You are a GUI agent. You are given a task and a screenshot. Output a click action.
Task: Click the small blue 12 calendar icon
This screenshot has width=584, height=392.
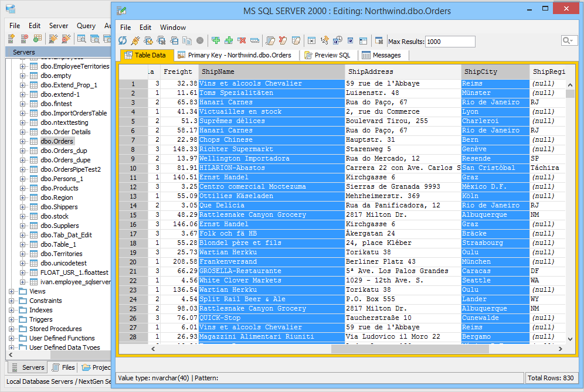pos(350,40)
